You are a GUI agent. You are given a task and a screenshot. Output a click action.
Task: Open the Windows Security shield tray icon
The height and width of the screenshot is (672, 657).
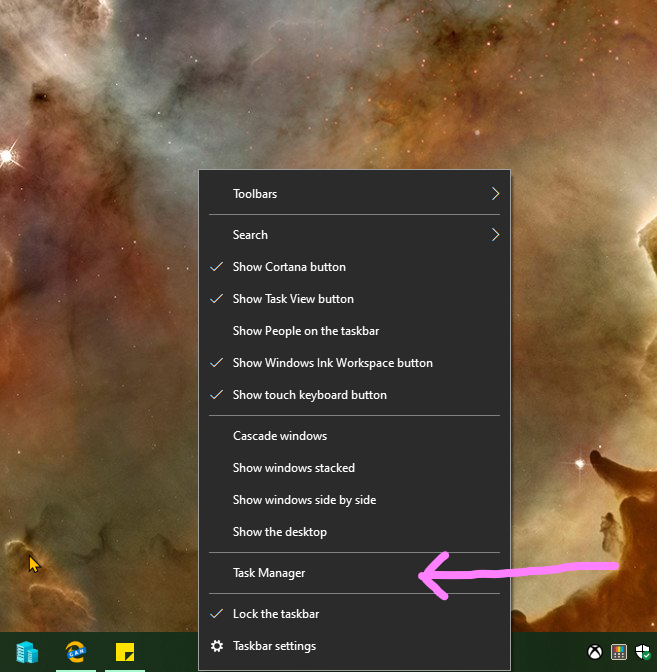click(x=642, y=652)
